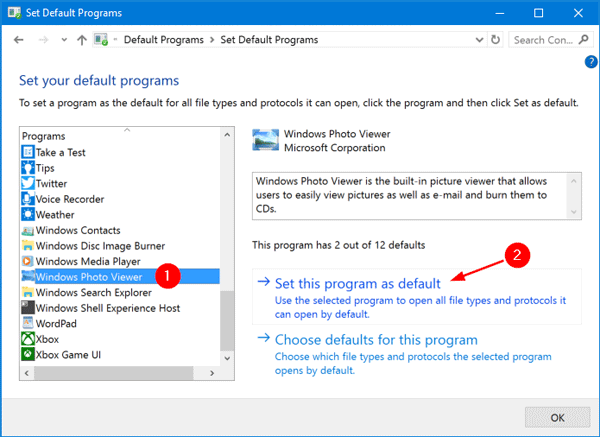
Task: Click the program list vertical scrollbar thumb
Action: coord(227,321)
